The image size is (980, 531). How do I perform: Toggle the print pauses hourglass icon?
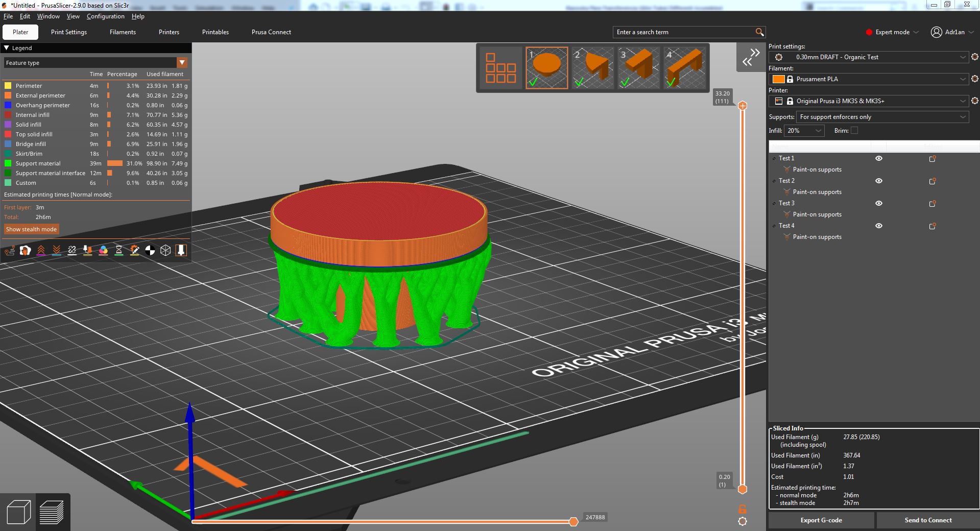119,250
